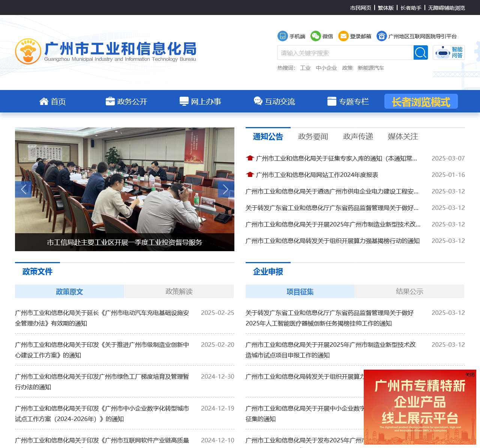Viewport: 480px width, 448px height.
Task: Click date 2025-03-07 in the notice list
Action: [x=448, y=158]
